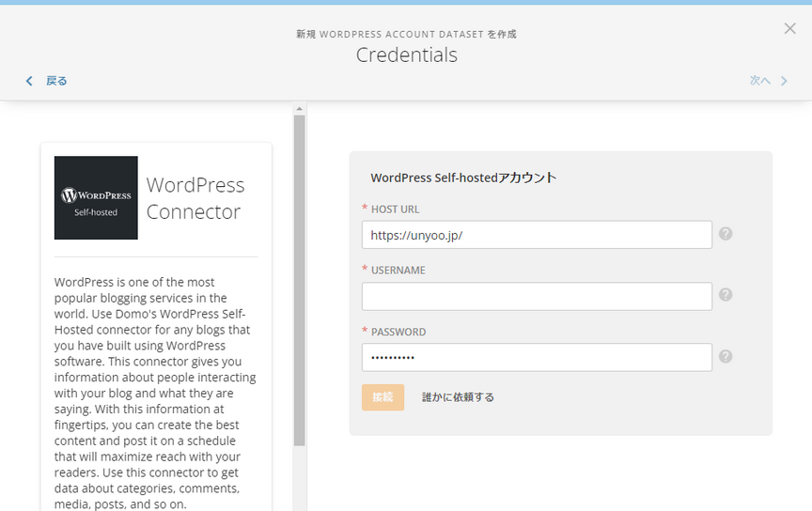Screen dimensions: 812x511
Task: Focus the PASSWORD input field
Action: point(537,357)
